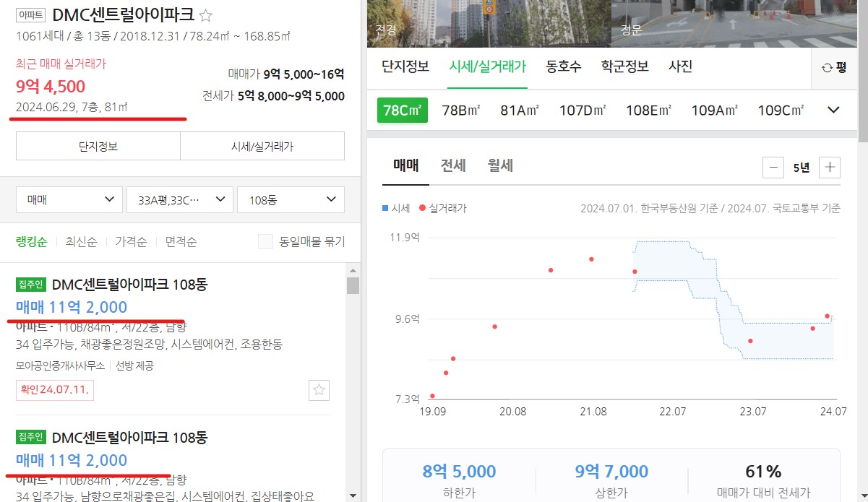Click 61% 매매가 대비 전세가 value
Viewport: 868px width, 502px height.
pos(764,472)
